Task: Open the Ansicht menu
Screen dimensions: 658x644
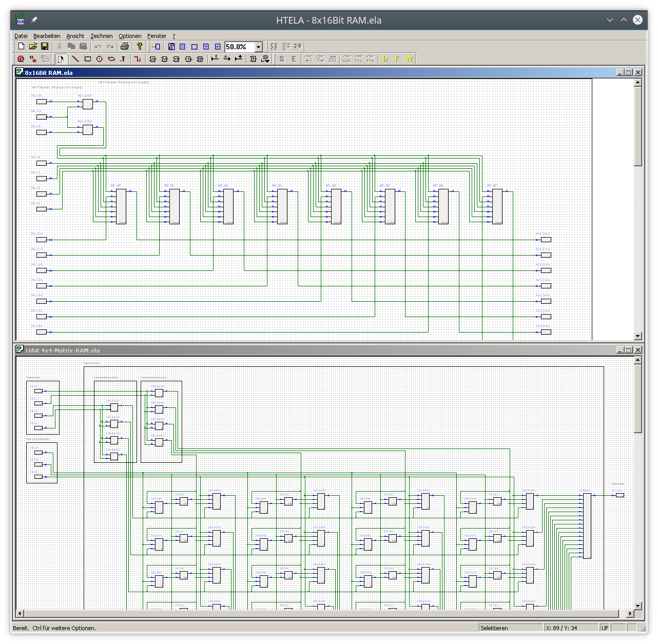Action: click(x=75, y=36)
